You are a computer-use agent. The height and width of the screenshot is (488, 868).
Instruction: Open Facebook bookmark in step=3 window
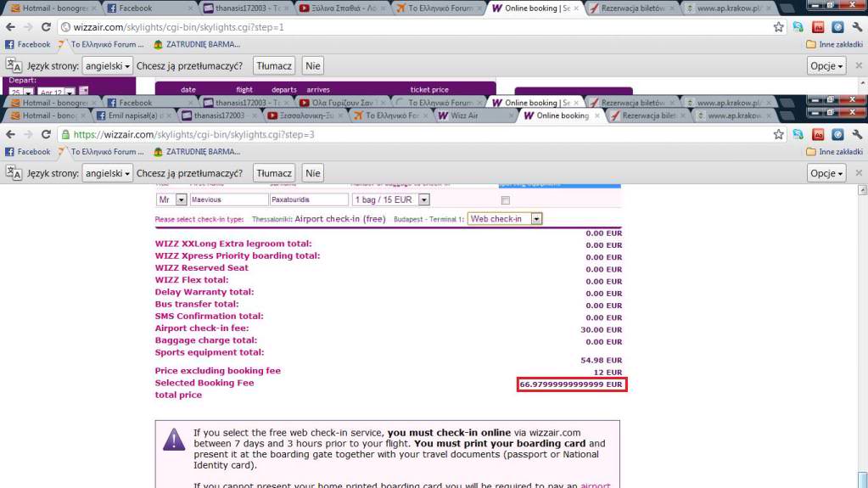(x=28, y=152)
